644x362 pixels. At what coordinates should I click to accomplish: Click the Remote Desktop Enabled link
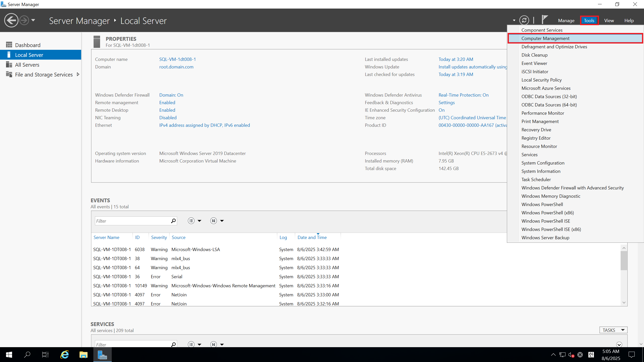pyautogui.click(x=167, y=110)
